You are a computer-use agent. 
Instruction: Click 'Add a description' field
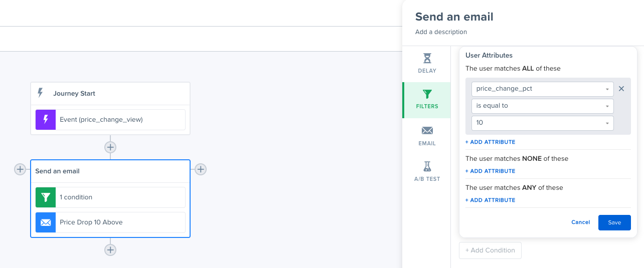click(441, 32)
